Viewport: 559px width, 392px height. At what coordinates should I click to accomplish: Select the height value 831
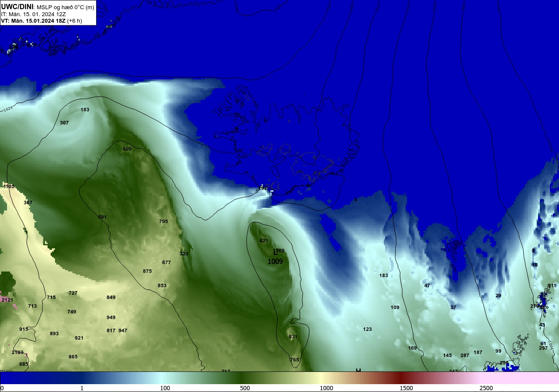[293, 337]
